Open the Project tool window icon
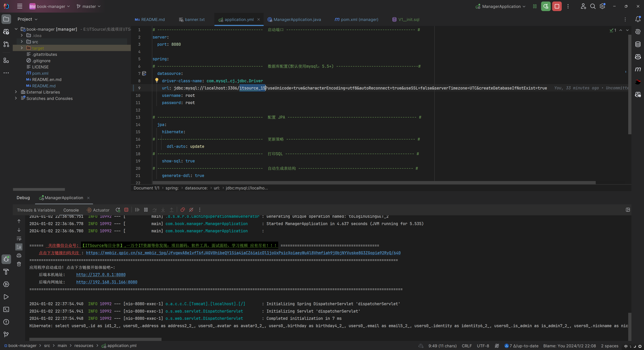Screen dimensions: 644x350 click(6, 19)
